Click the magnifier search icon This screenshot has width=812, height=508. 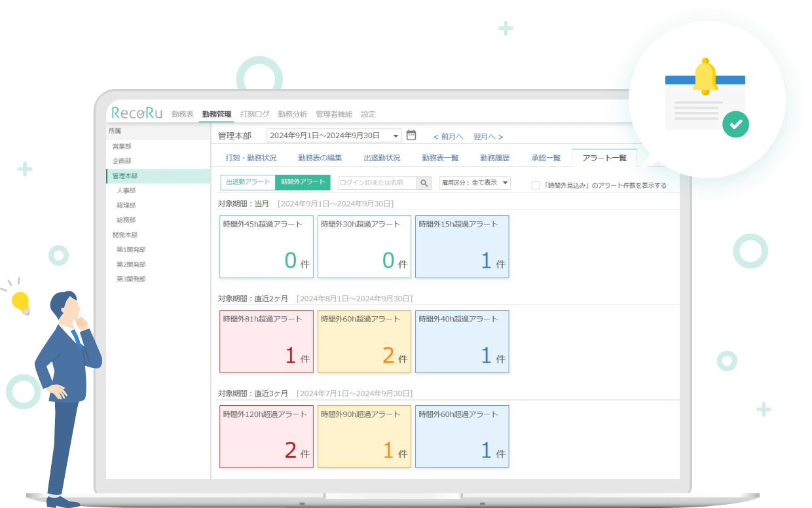[x=424, y=183]
